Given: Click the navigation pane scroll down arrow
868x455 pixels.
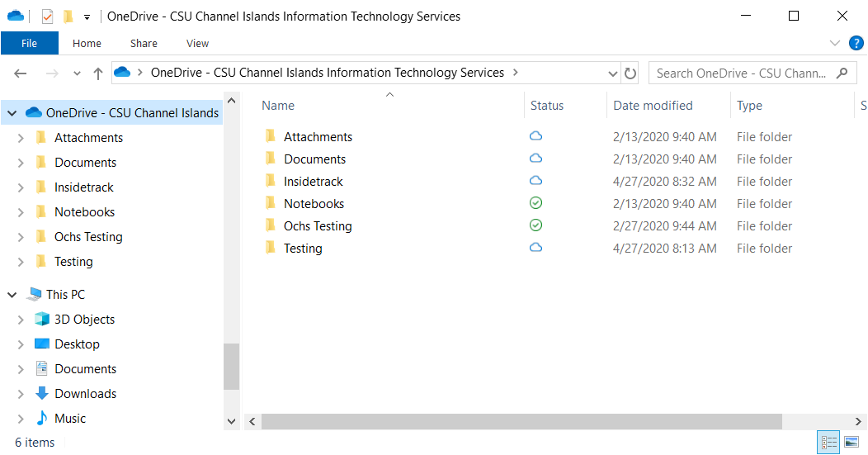Looking at the screenshot, I should click(231, 421).
